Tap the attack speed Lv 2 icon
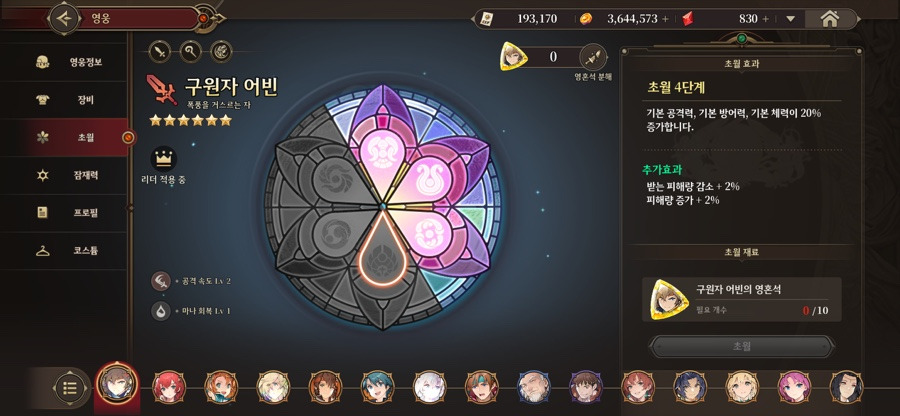The width and height of the screenshot is (900, 416). [x=161, y=281]
